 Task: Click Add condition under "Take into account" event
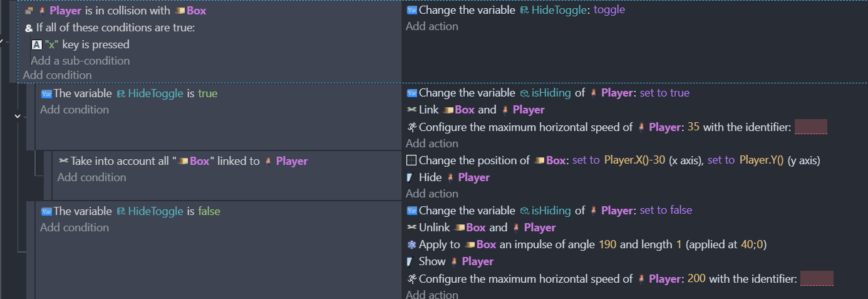91,177
